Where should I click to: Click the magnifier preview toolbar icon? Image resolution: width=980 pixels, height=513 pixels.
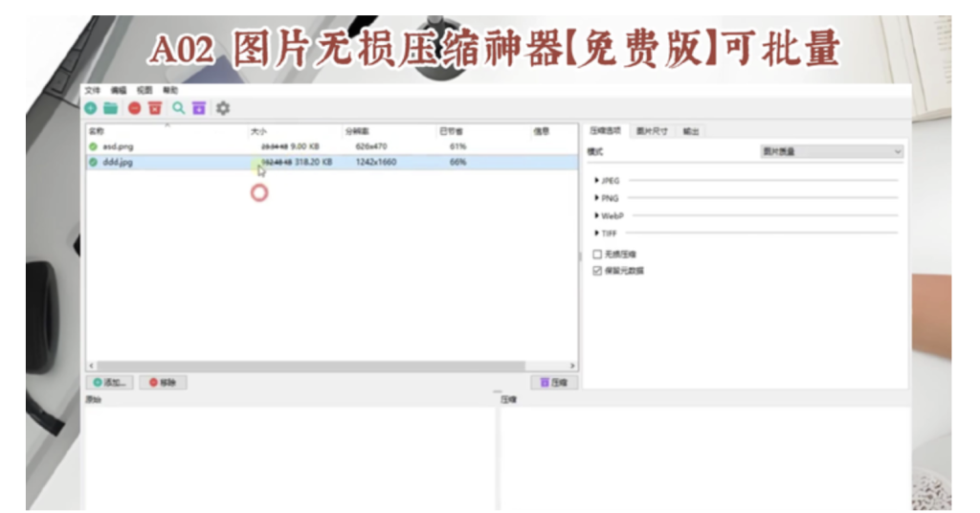pos(179,108)
